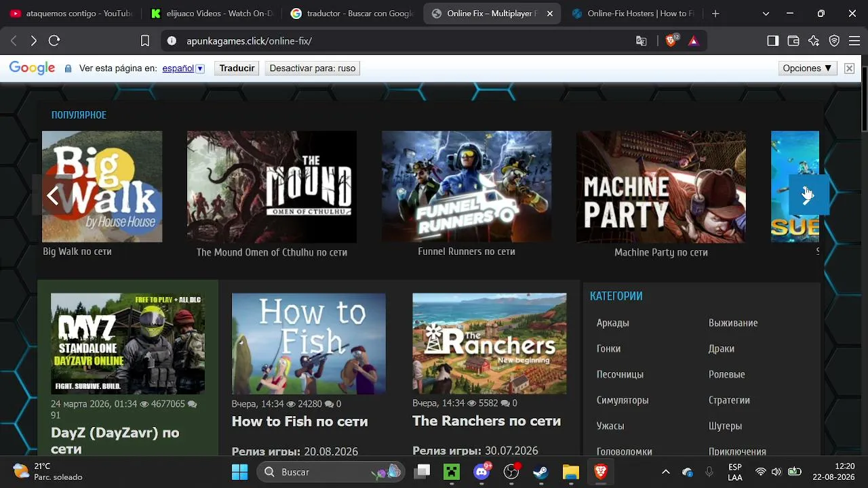Open the Brave Shields lion icon

pos(671,41)
